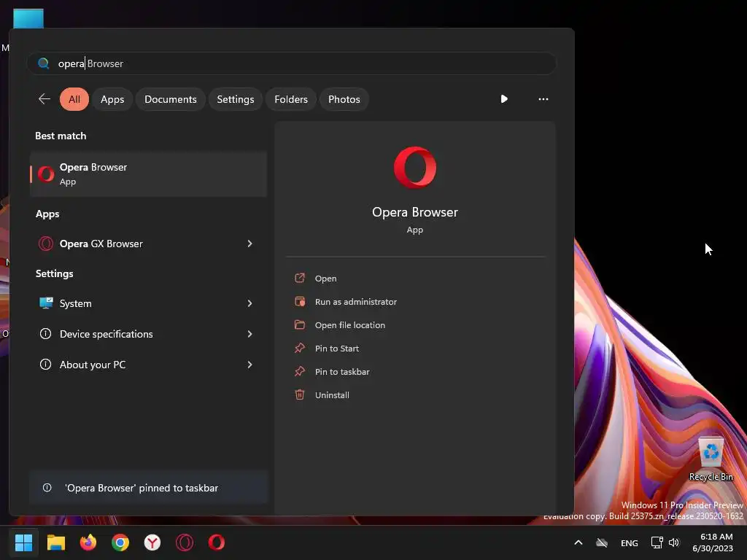Select the Recycle Bin desktop icon
The image size is (747, 560).
pos(711,459)
